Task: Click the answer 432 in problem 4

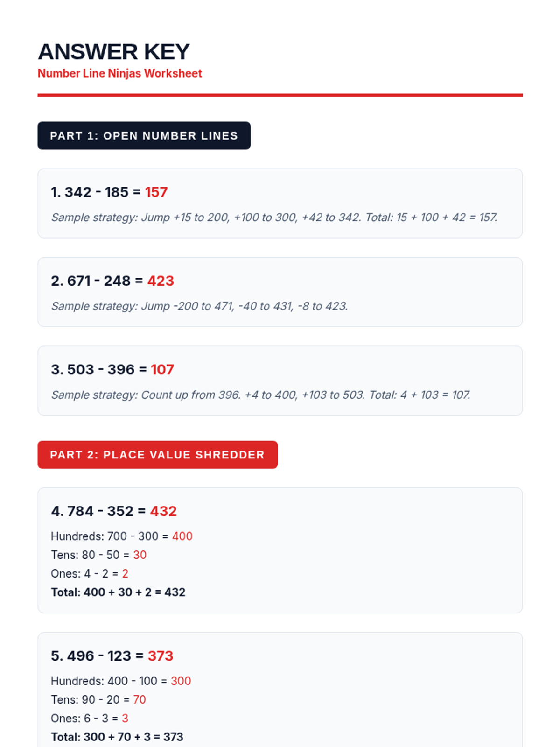Action: [163, 511]
